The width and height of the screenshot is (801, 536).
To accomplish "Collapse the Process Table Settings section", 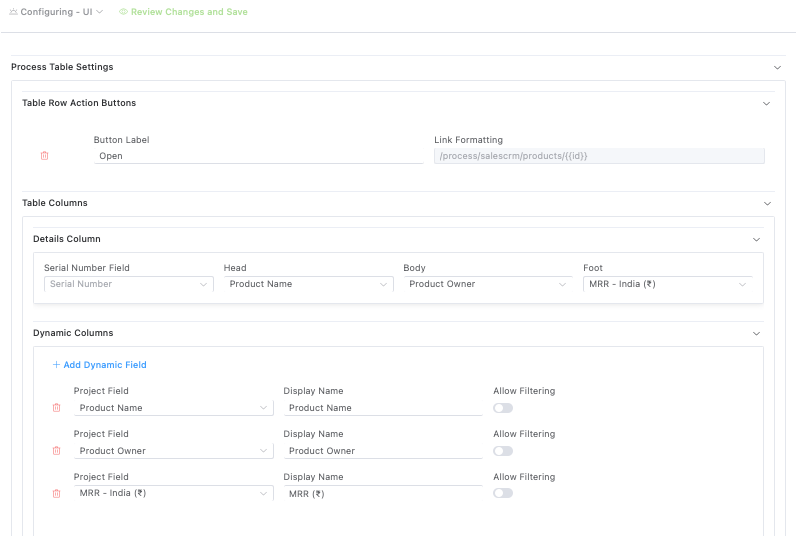I will coord(777,67).
